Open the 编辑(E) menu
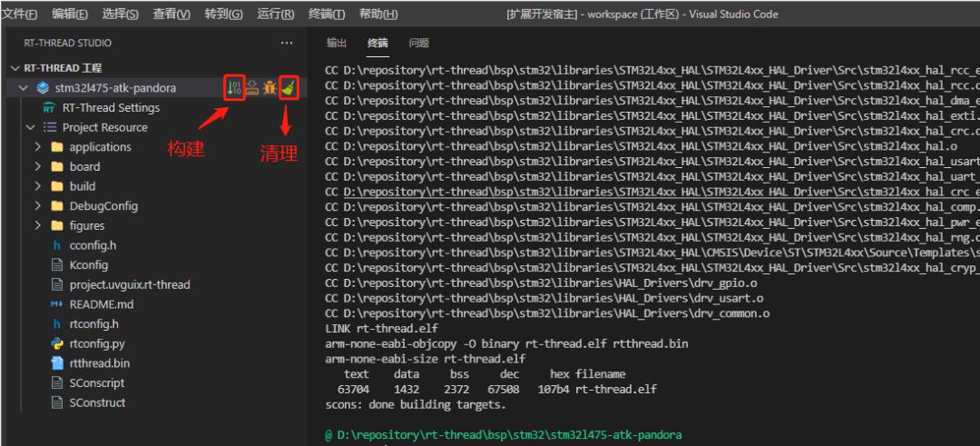Viewport: 980px width, 446px height. pyautogui.click(x=69, y=14)
